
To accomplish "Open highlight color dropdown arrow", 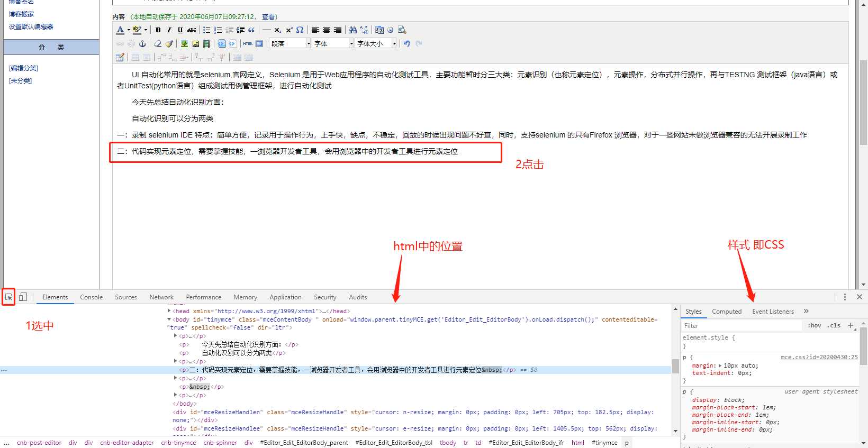I will 146,30.
